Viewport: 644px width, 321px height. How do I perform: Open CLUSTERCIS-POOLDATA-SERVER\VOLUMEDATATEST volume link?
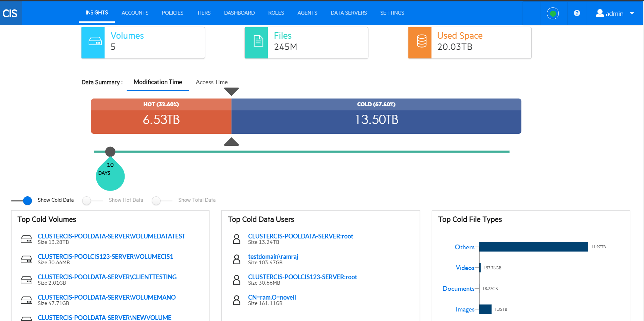click(111, 236)
